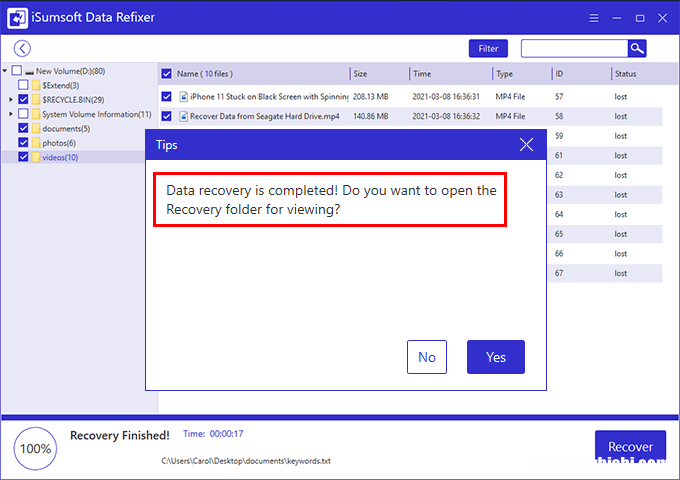The width and height of the screenshot is (680, 480).
Task: Click the '208.13 MB' size cell
Action: click(370, 97)
